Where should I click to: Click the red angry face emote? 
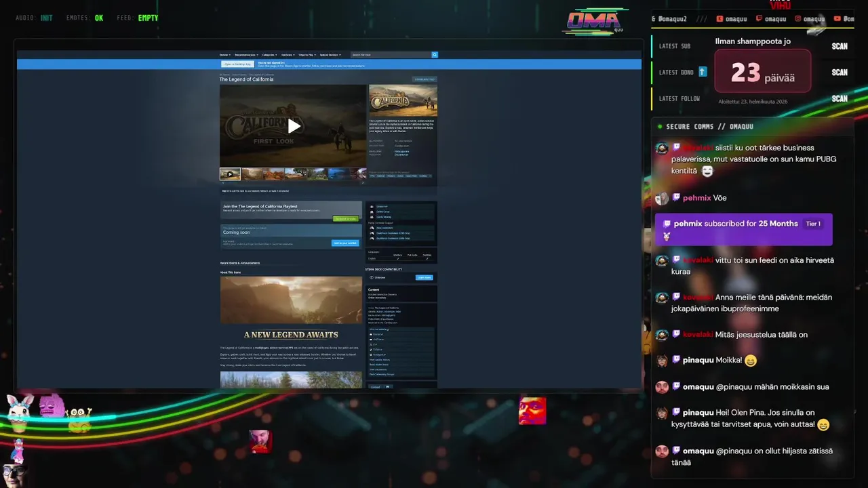click(x=532, y=411)
